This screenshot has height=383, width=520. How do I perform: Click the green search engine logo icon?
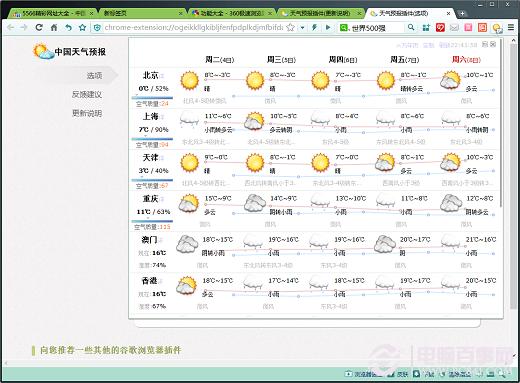[x=343, y=28]
